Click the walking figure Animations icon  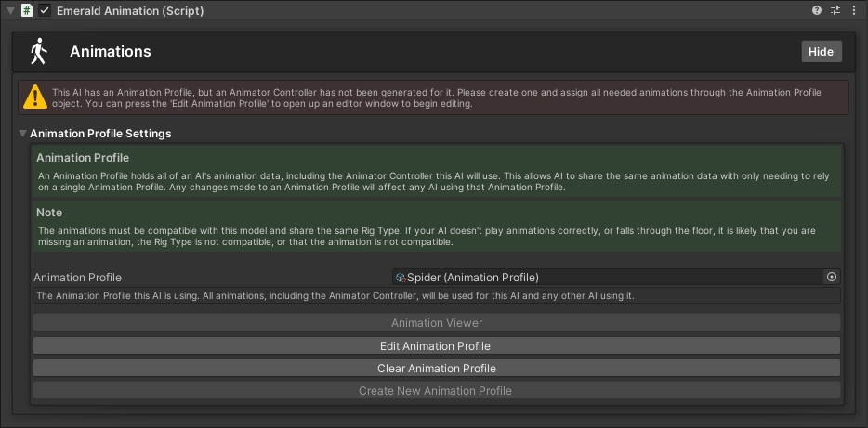pos(38,52)
